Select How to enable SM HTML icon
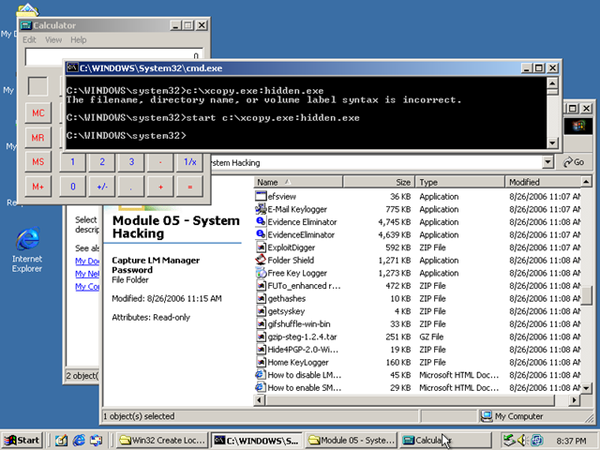The width and height of the screenshot is (600, 450). 261,387
